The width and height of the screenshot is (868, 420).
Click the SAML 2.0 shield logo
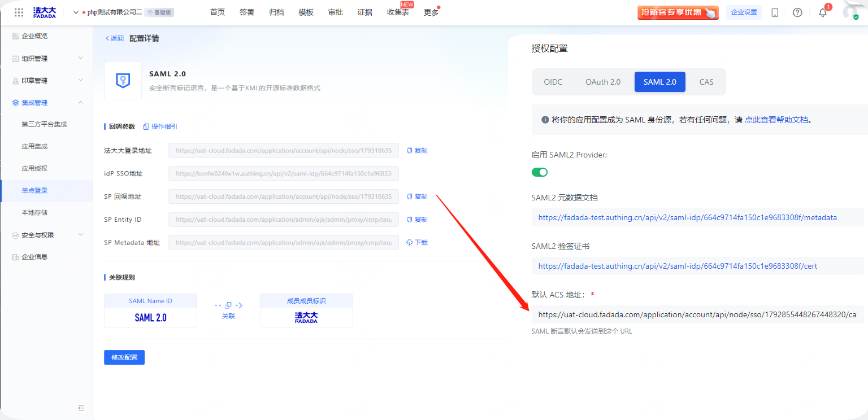[x=123, y=81]
